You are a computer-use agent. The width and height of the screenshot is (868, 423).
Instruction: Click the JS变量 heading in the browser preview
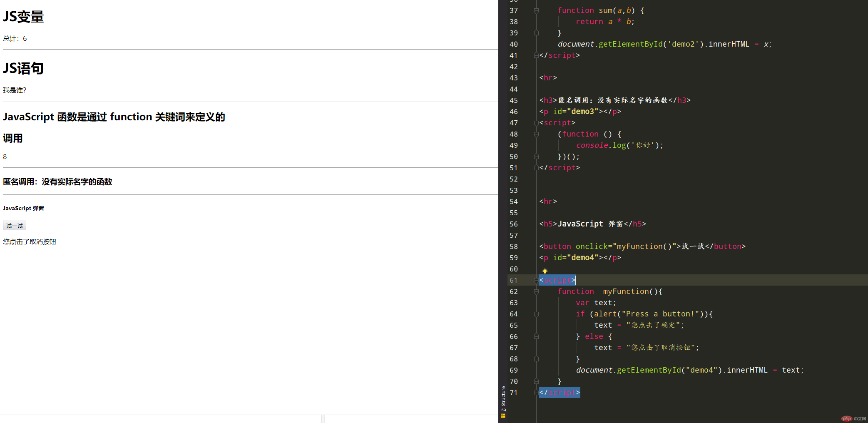coord(23,17)
